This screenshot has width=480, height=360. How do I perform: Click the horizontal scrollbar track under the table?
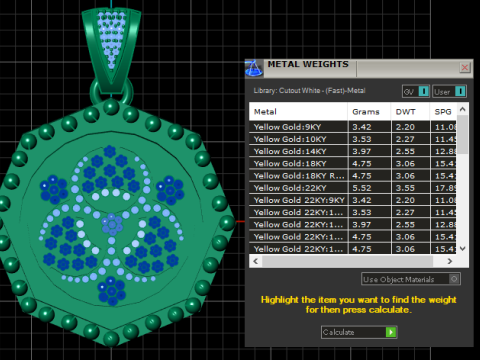point(347,261)
